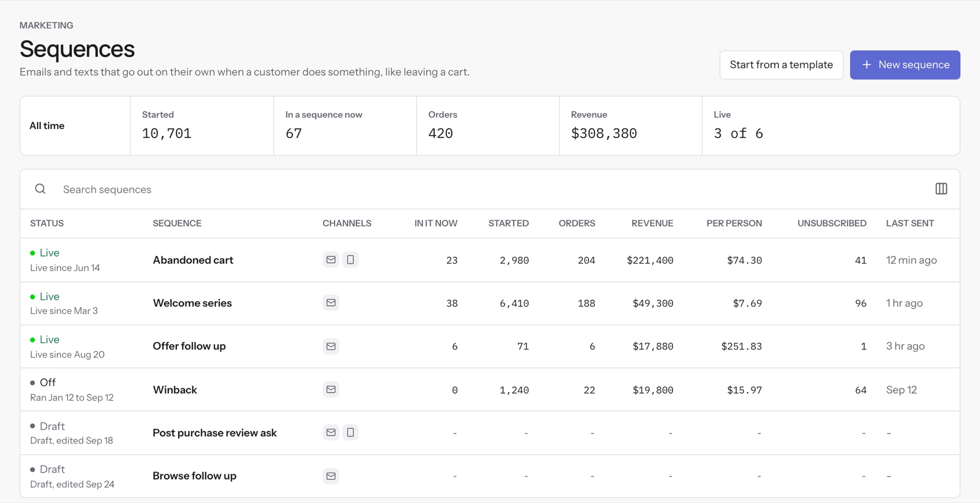Click Abandoned cart SMS phone icon
The width and height of the screenshot is (980, 503).
coord(350,260)
